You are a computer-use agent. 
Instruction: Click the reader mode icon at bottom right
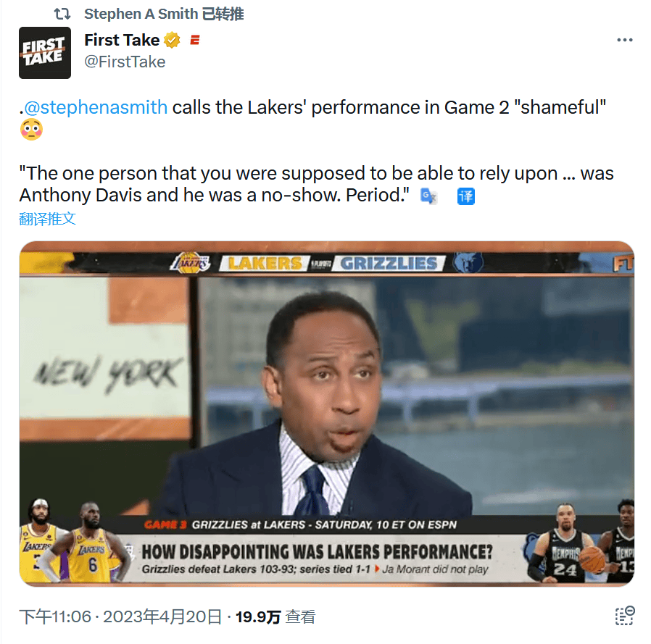624,616
